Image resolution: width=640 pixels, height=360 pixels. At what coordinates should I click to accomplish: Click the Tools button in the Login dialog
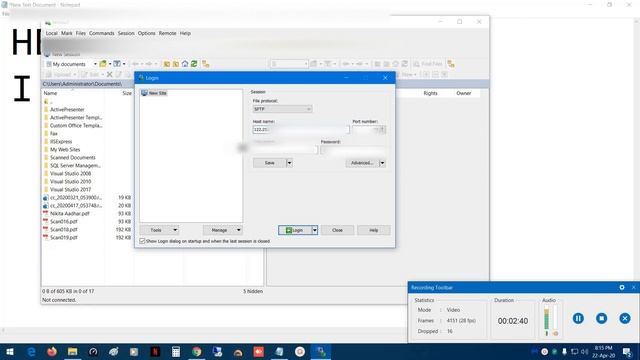pos(159,230)
